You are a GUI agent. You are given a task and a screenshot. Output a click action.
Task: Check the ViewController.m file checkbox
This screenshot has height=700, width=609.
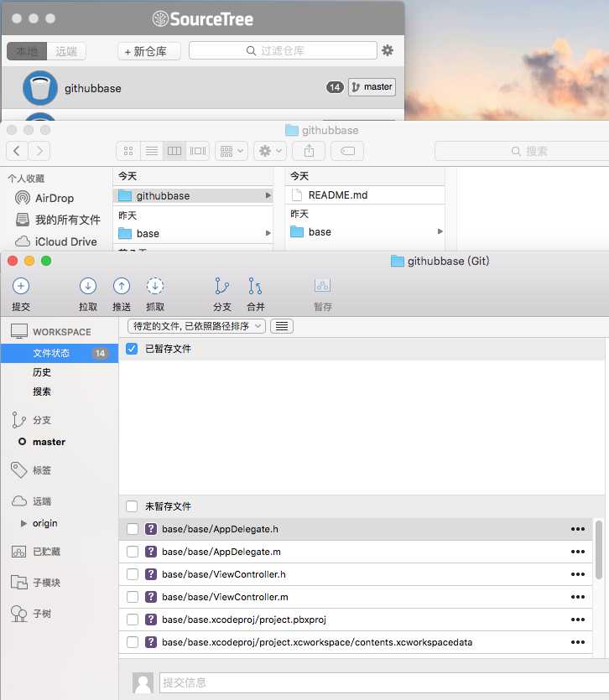tap(133, 597)
